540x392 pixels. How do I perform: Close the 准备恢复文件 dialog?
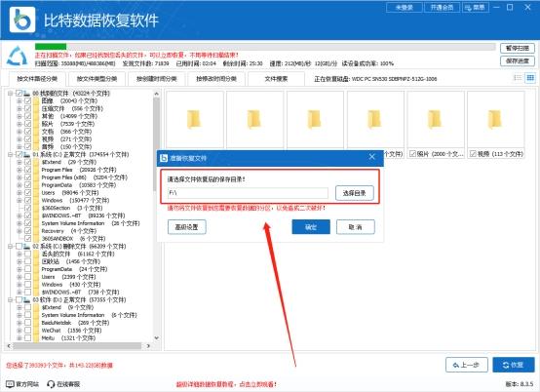pyautogui.click(x=372, y=157)
